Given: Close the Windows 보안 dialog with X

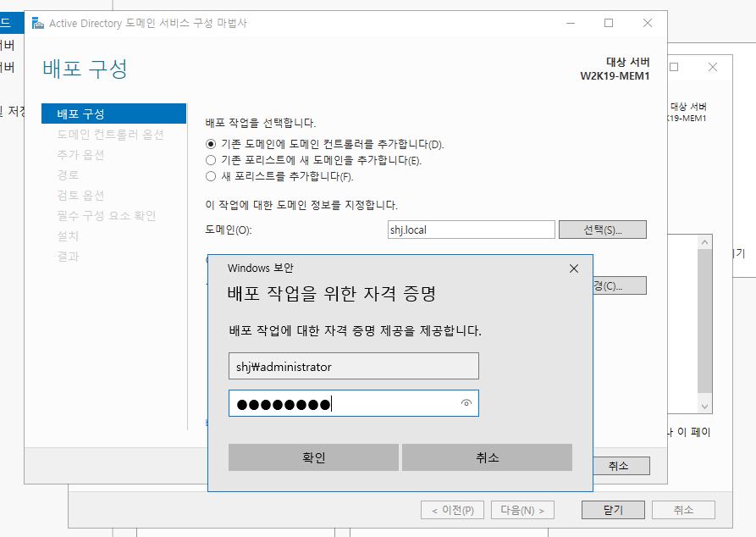Looking at the screenshot, I should [x=574, y=268].
